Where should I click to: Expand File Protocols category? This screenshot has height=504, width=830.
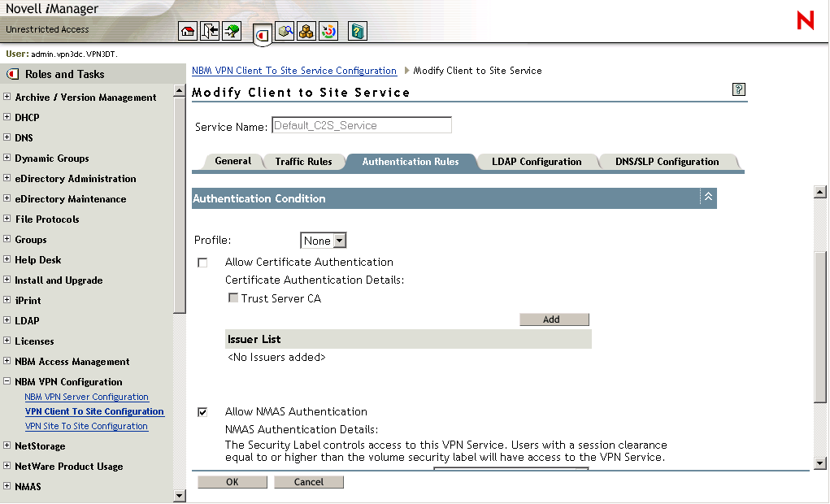[x=7, y=218]
